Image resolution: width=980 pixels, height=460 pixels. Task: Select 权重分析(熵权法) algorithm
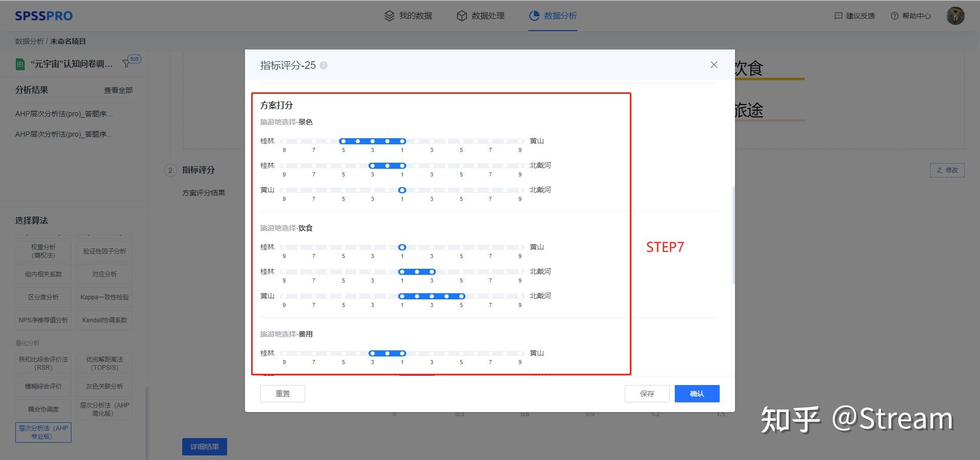[x=43, y=251]
